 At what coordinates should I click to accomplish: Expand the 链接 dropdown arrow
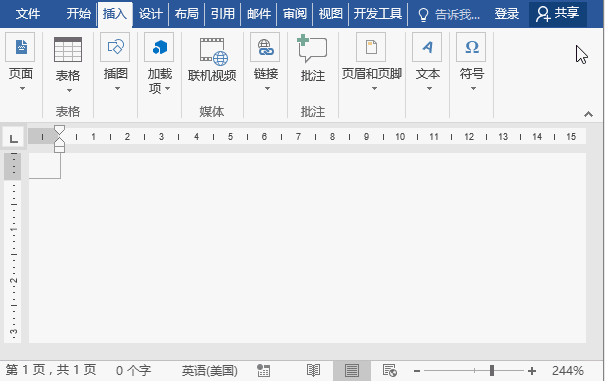tap(267, 89)
